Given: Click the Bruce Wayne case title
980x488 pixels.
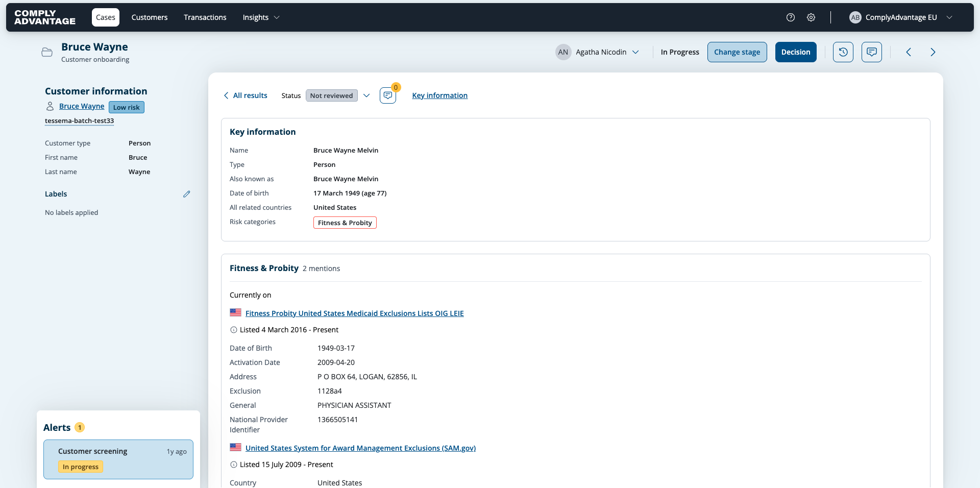Looking at the screenshot, I should pos(94,47).
